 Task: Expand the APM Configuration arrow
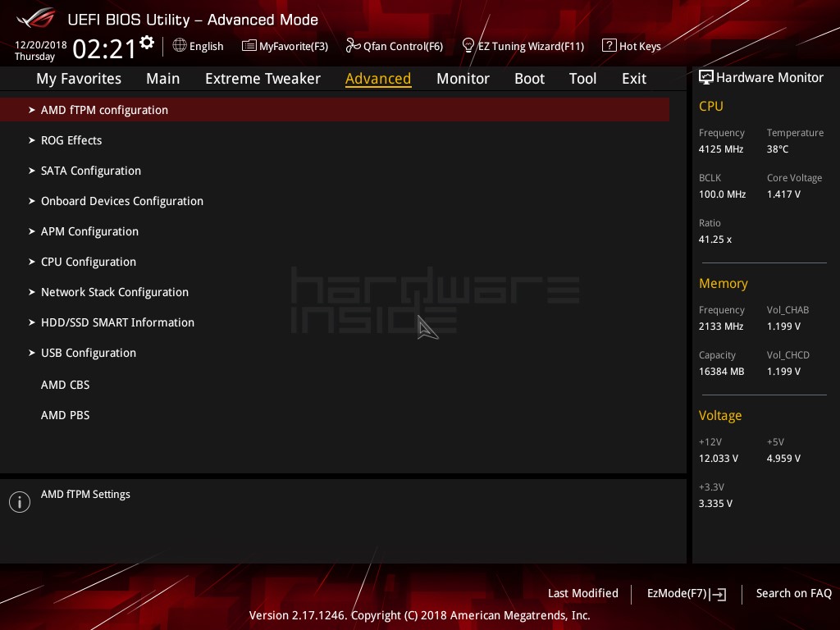(32, 231)
